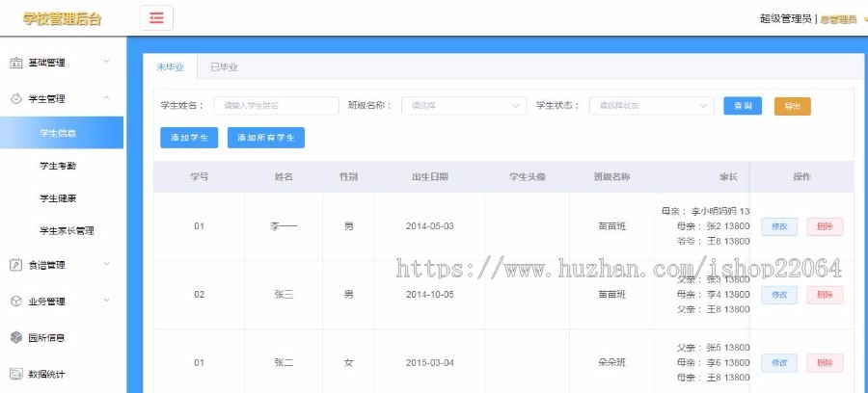868x393 pixels.
Task: Click 苗苗班 in 李一一's row
Action: (611, 226)
